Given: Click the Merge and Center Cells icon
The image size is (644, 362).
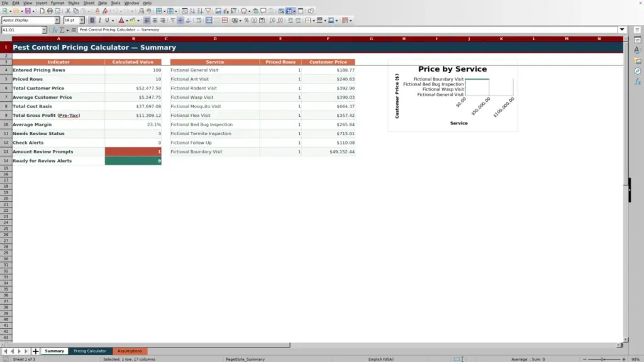Looking at the screenshot, I should [209, 20].
